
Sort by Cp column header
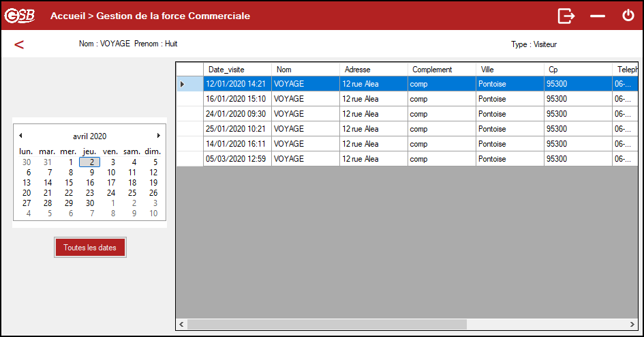click(579, 70)
